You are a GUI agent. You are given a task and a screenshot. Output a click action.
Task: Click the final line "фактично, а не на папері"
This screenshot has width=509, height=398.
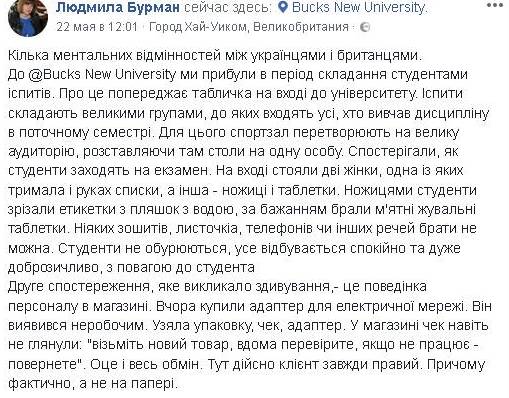pos(91,384)
